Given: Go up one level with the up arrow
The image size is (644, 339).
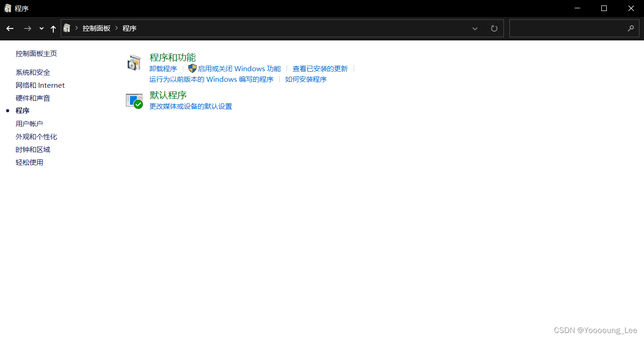Looking at the screenshot, I should [53, 28].
